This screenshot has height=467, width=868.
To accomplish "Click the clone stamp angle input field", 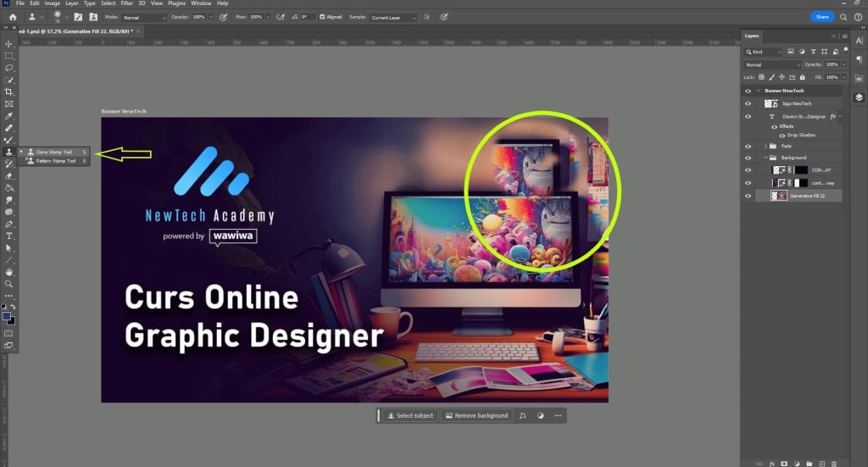I will (307, 17).
